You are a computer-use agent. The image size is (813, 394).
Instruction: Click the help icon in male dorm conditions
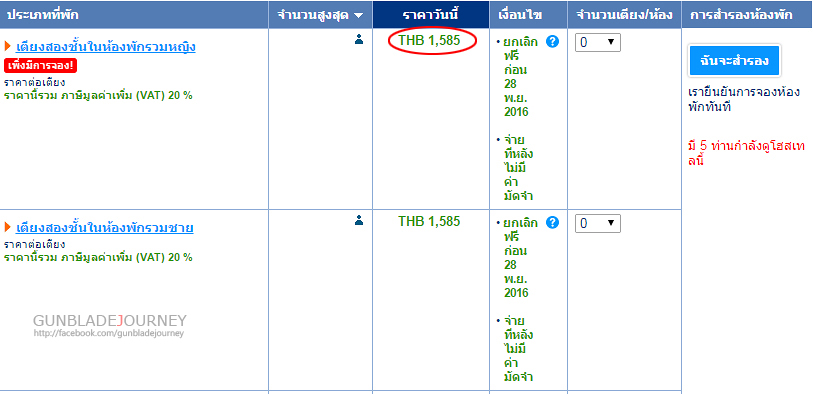553,223
